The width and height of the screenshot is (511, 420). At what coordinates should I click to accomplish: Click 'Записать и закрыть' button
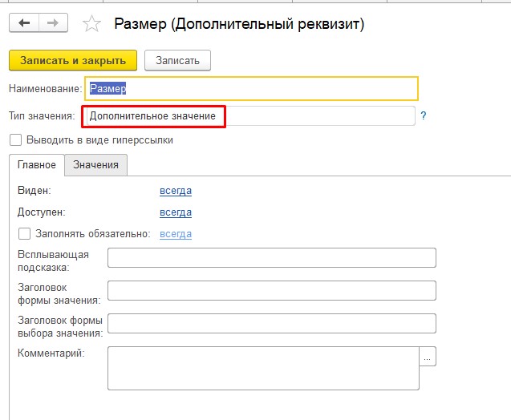[x=73, y=60]
